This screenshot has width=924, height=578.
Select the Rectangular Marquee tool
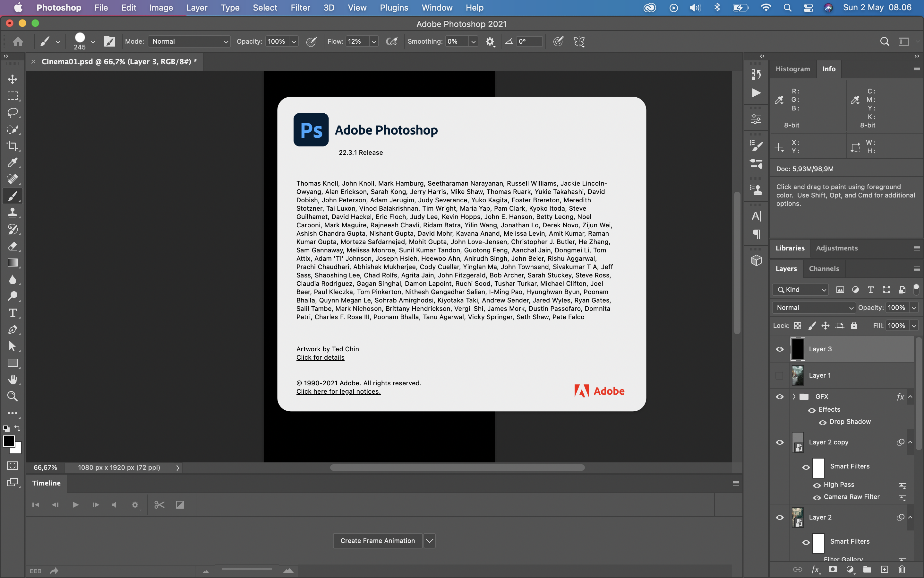pyautogui.click(x=13, y=96)
